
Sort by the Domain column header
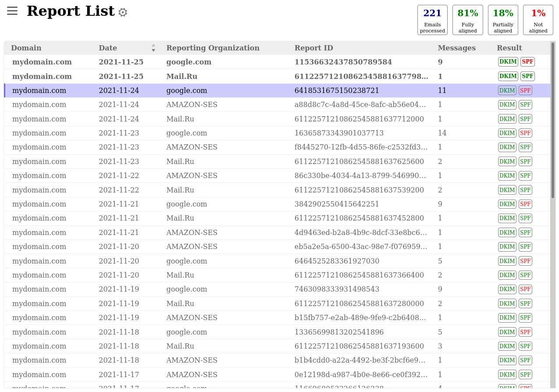[26, 48]
